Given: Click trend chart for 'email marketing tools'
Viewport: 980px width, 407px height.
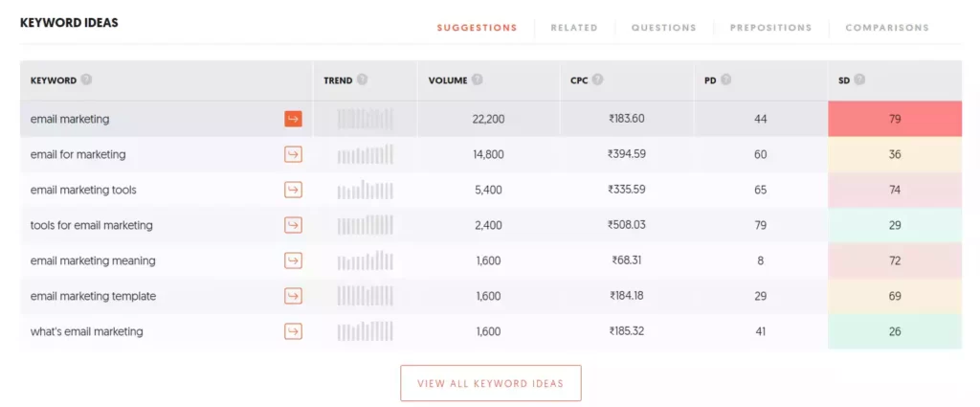Looking at the screenshot, I should [x=366, y=190].
